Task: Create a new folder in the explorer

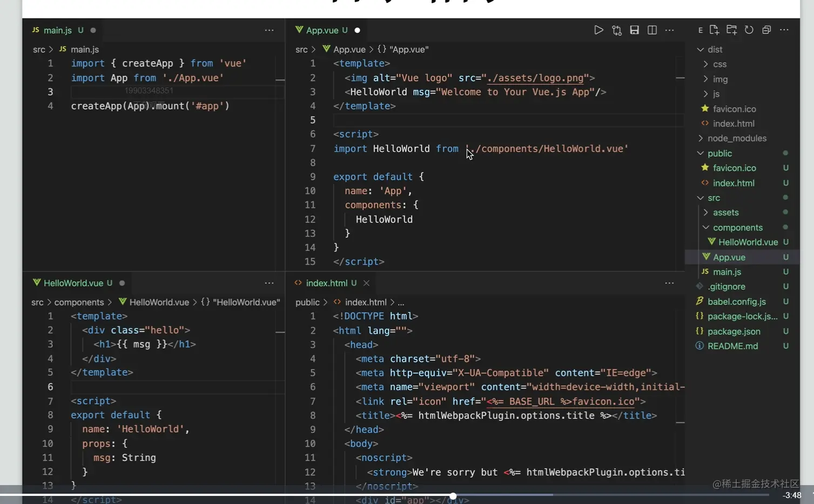Action: pyautogui.click(x=731, y=30)
